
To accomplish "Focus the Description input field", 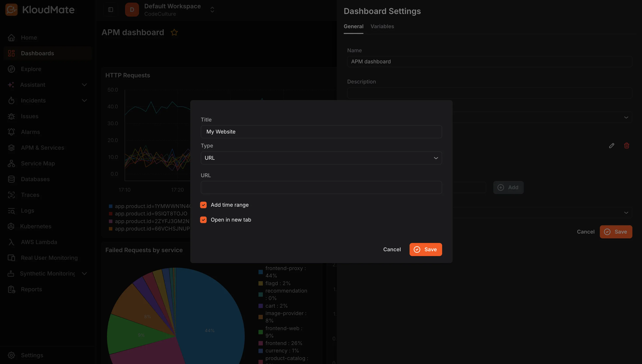I will pos(490,93).
